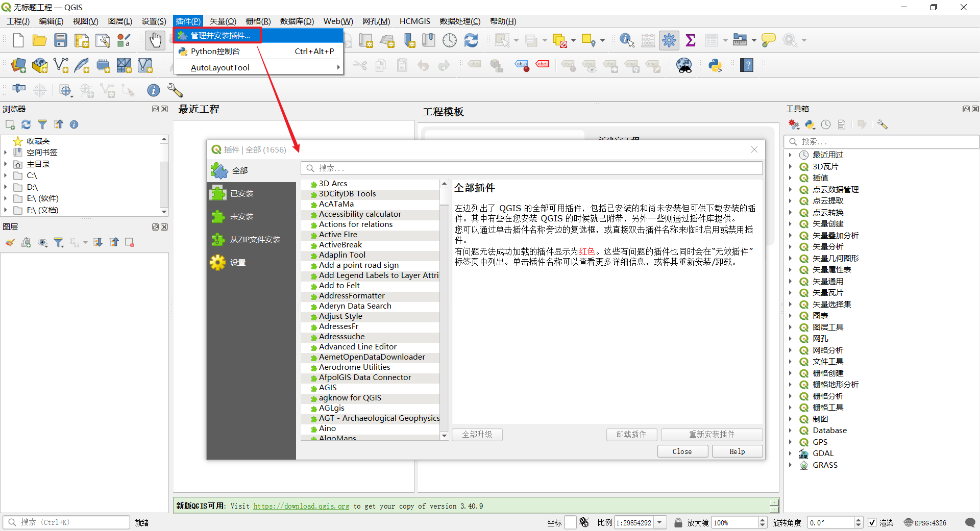Focus the locator search bar (Ctrl+K)
Screen dimensions: 980x531
point(66,522)
